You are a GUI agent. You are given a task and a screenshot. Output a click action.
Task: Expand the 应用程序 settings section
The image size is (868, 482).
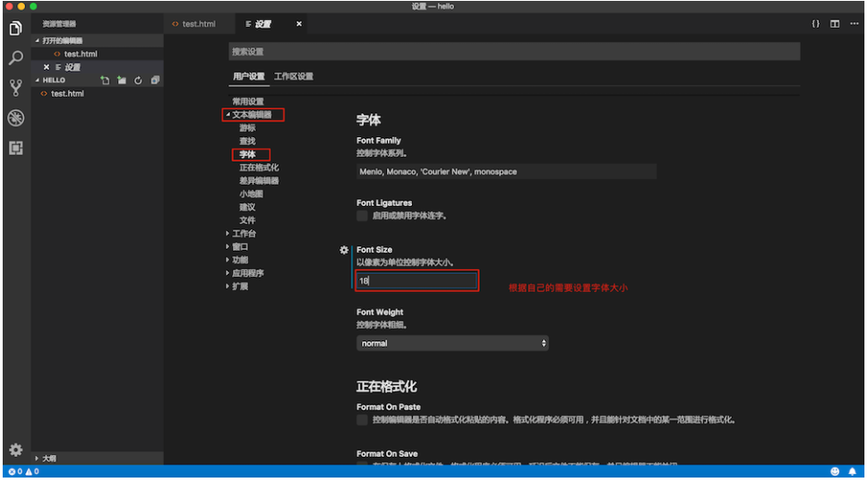(x=228, y=273)
